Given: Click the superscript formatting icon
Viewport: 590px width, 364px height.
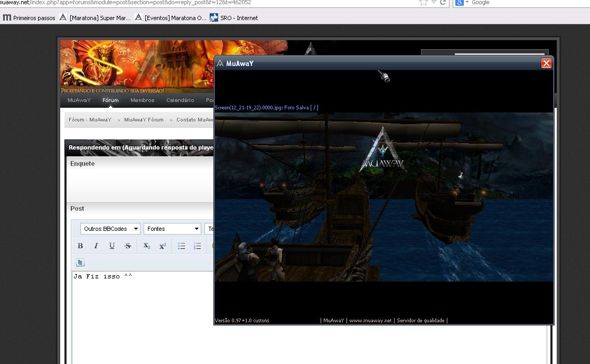Looking at the screenshot, I should click(163, 246).
